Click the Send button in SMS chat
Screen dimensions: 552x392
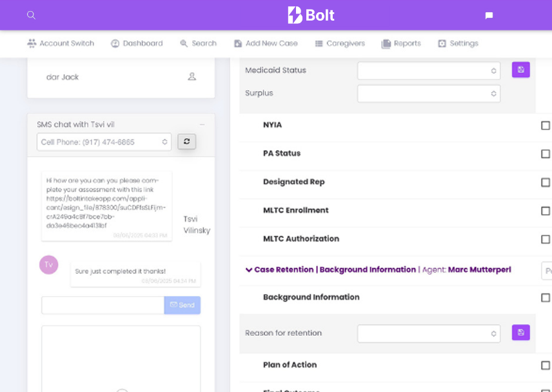pyautogui.click(x=182, y=305)
